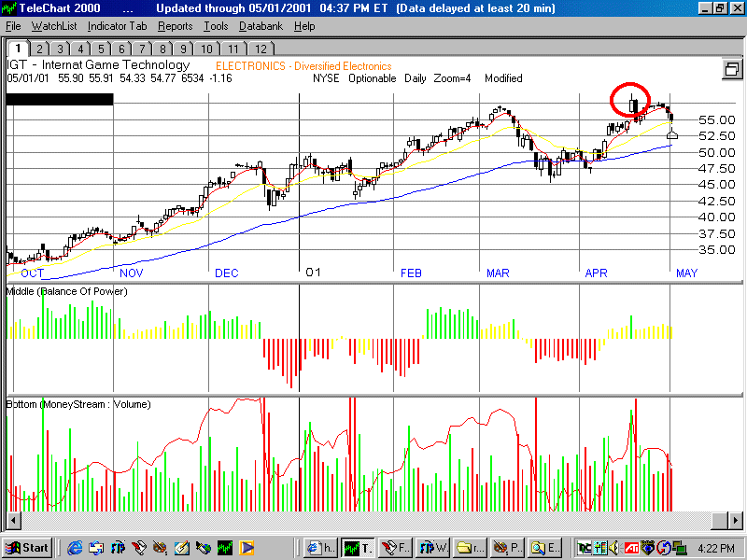The image size is (747, 560).
Task: Click the red and blue swirl tray icon
Action: [664, 548]
